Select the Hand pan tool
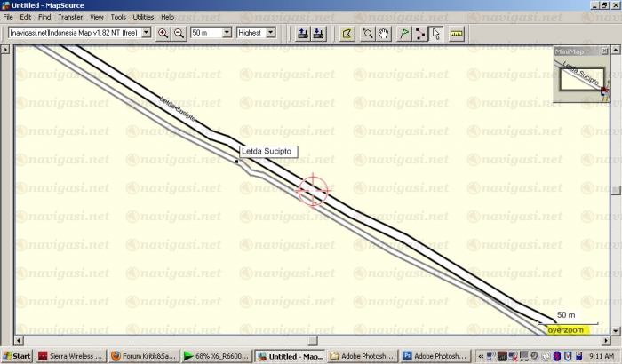Screen dimensions: 622x364 383,33
